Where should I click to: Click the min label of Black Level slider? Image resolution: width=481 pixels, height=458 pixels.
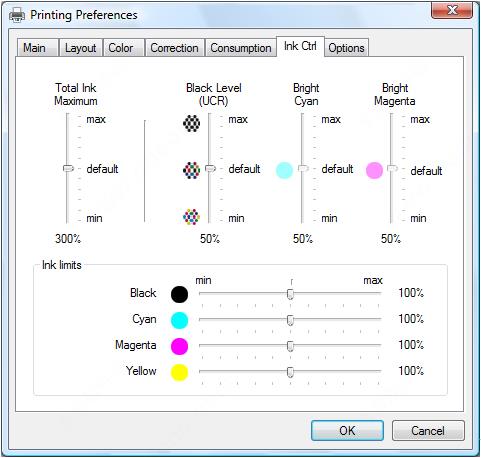[236, 218]
